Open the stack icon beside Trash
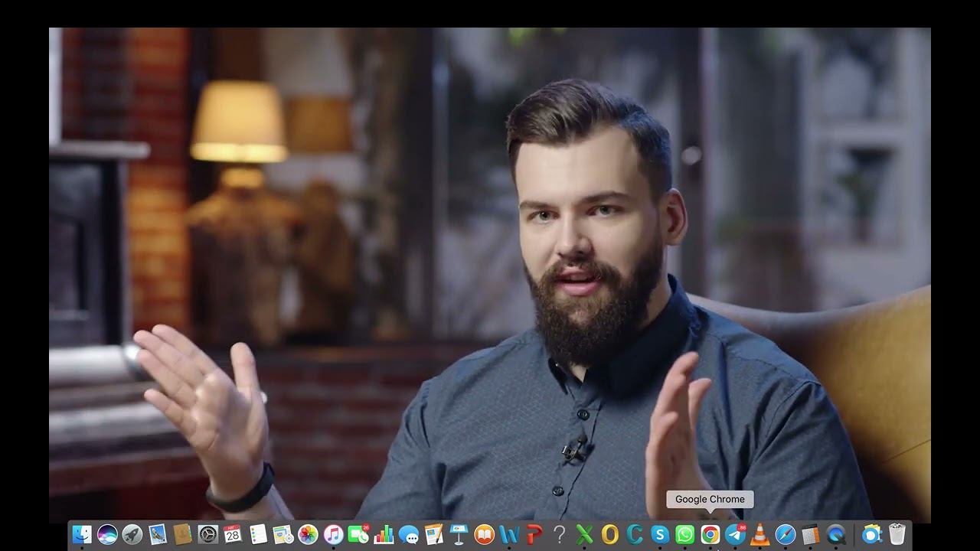 (x=871, y=534)
